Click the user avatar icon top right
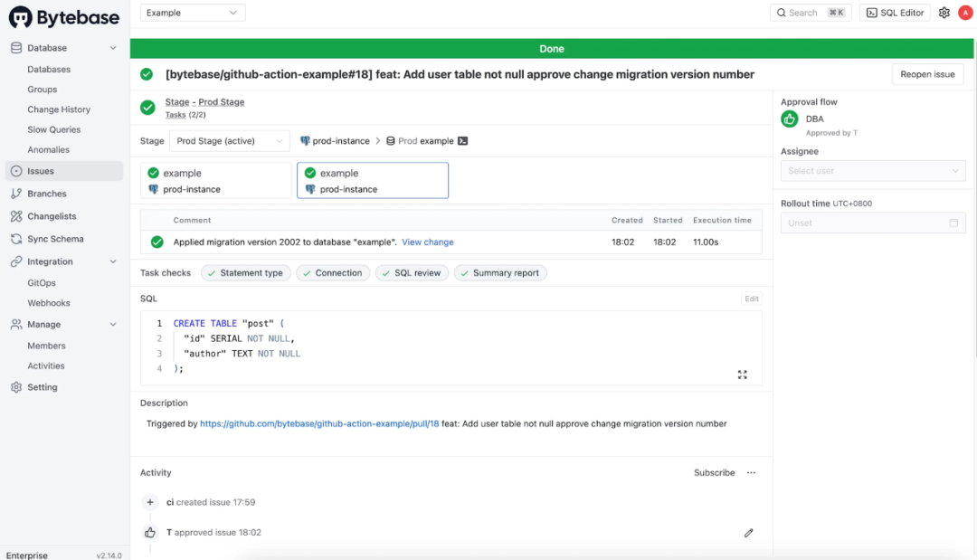Image resolution: width=977 pixels, height=560 pixels. [964, 13]
